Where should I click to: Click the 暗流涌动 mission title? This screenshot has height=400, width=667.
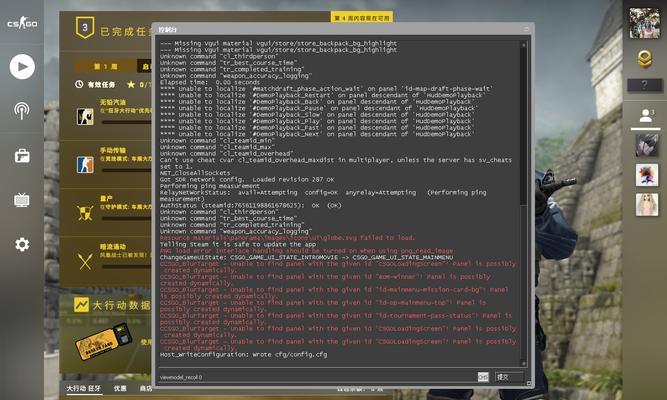click(x=113, y=247)
